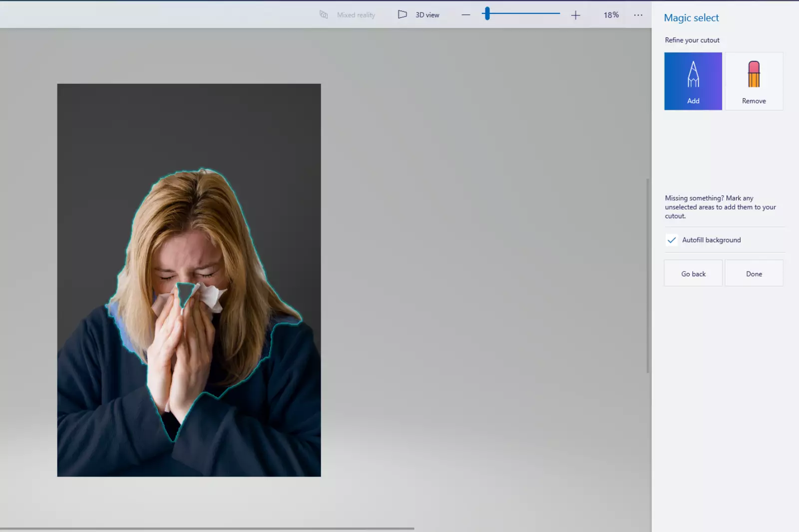The image size is (799, 532).
Task: Select the 3D view label in toolbar
Action: (x=427, y=14)
